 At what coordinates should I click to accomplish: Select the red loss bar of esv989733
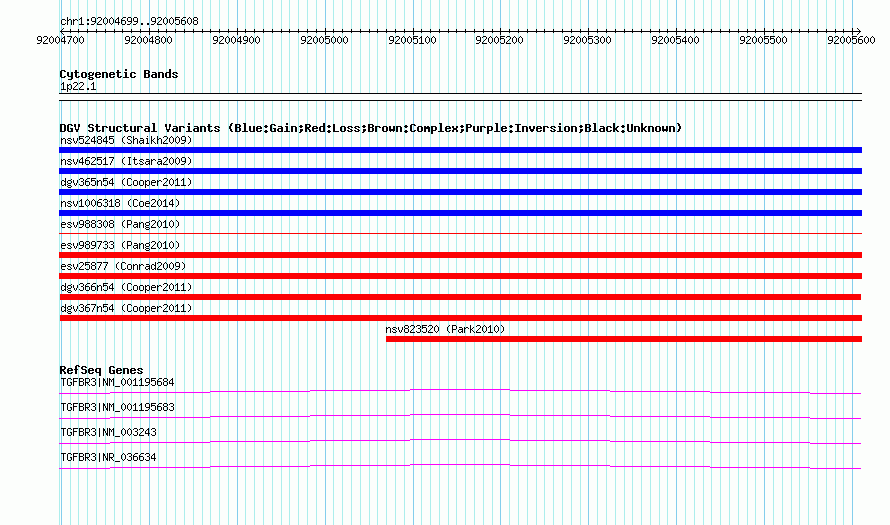(460, 255)
